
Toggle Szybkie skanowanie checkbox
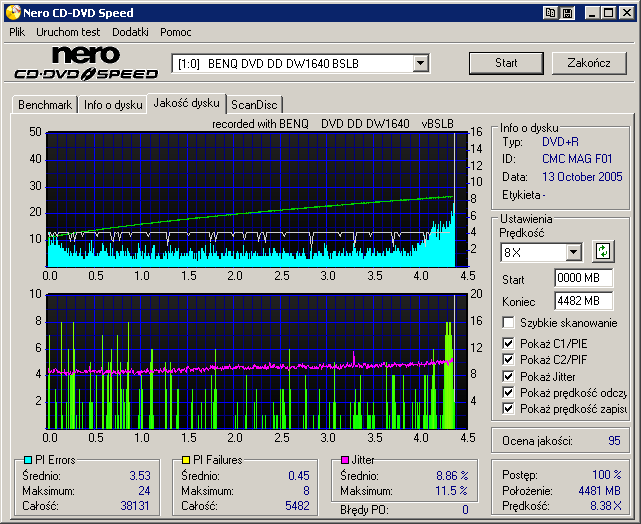508,323
